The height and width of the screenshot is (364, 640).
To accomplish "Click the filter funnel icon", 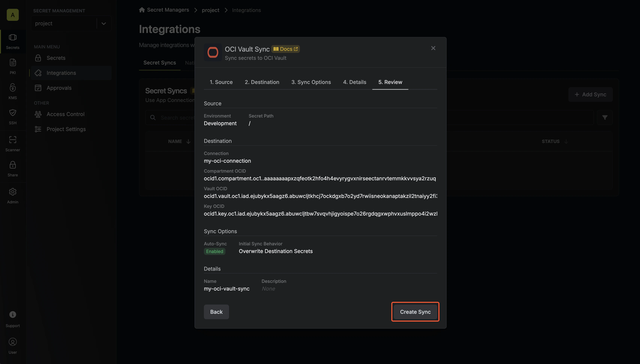I will [605, 118].
